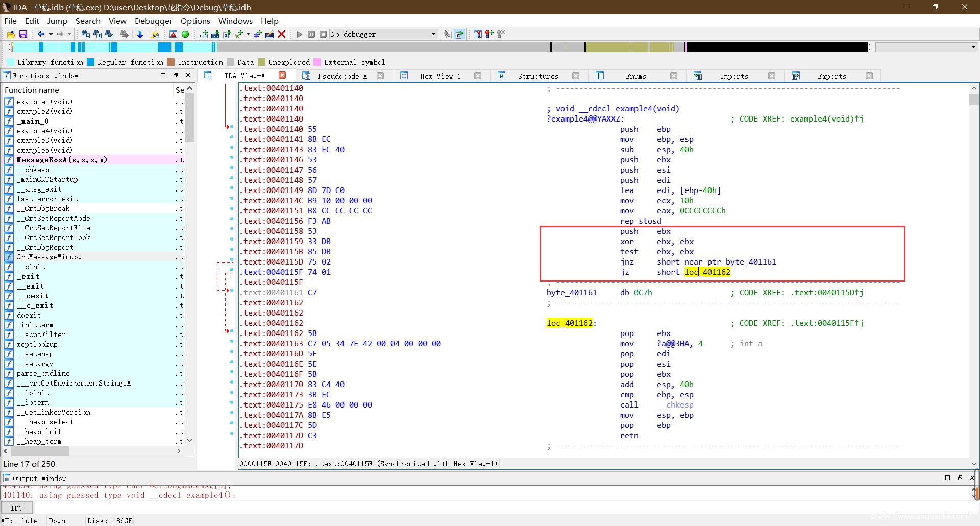Click the breakpoint list icon
The width and height of the screenshot is (980, 526).
click(478, 34)
